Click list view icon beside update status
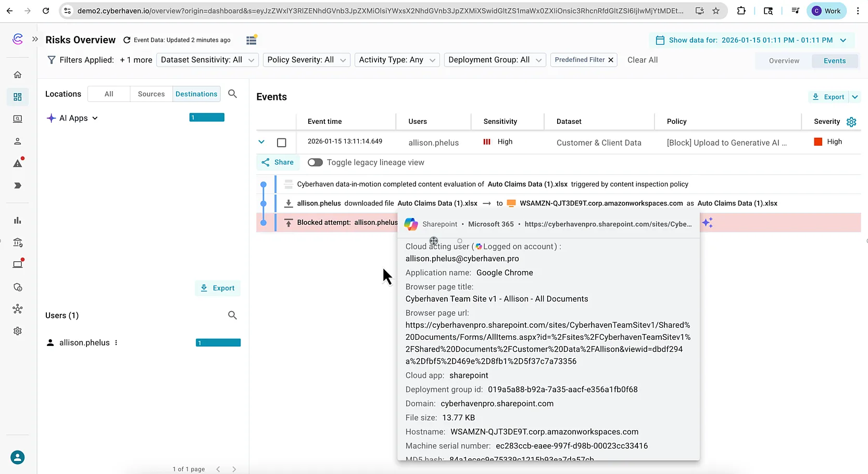 (251, 40)
